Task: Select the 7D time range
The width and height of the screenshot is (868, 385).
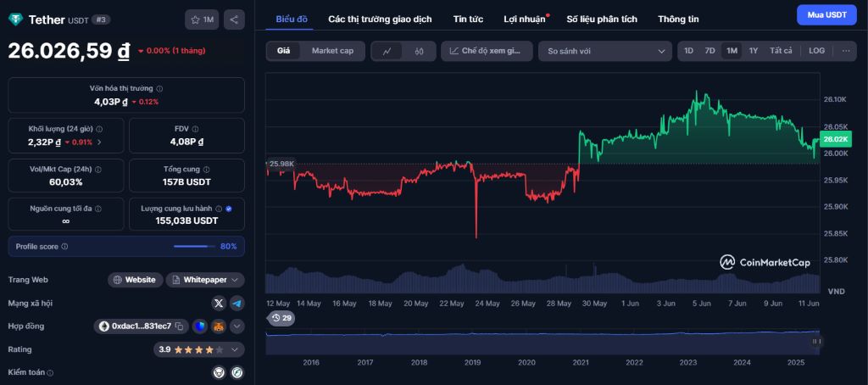Action: pos(710,51)
